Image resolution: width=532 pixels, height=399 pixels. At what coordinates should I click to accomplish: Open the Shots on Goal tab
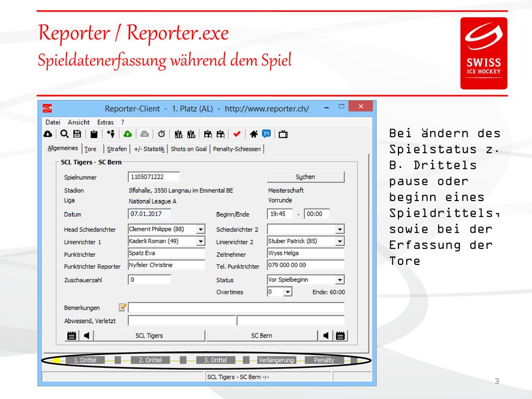tap(189, 149)
